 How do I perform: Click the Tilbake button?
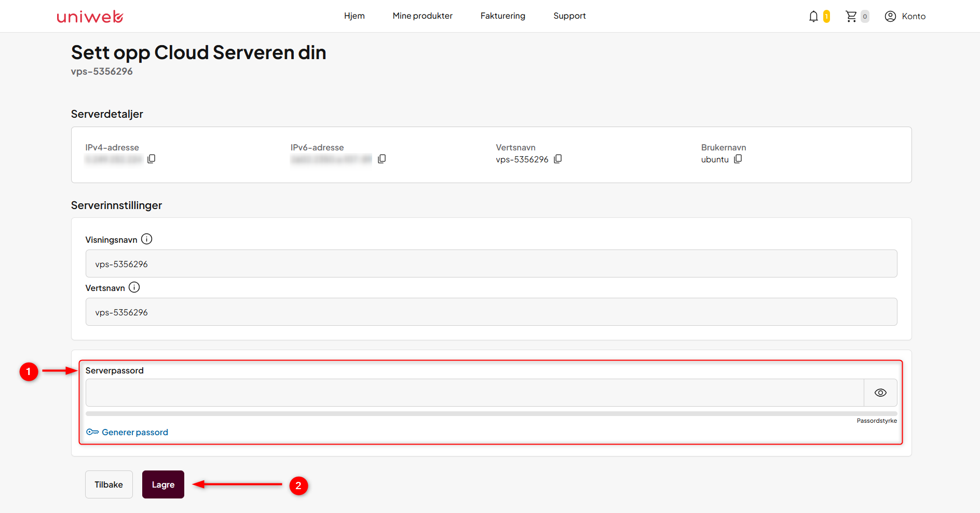point(109,484)
